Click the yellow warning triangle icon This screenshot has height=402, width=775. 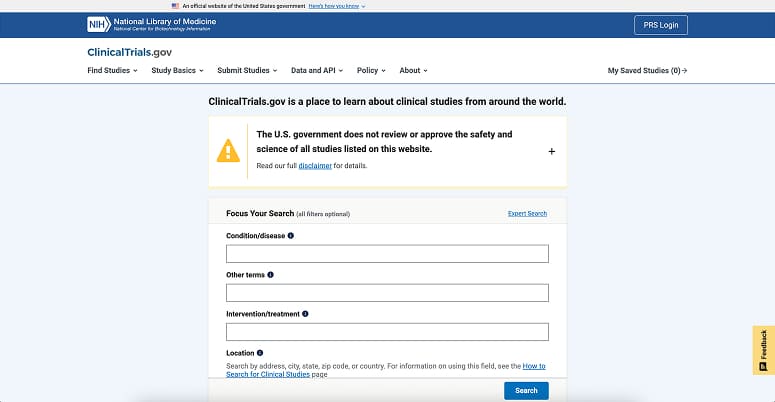tap(228, 151)
